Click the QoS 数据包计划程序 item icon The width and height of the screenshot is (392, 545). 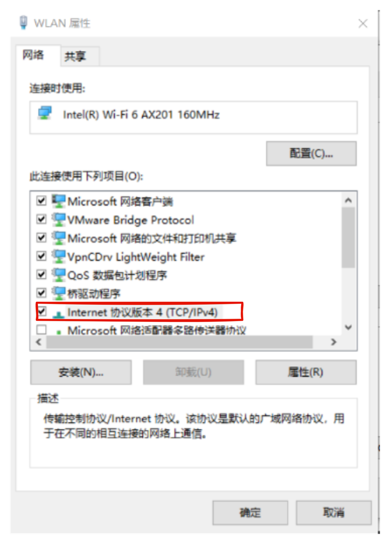[x=58, y=275]
